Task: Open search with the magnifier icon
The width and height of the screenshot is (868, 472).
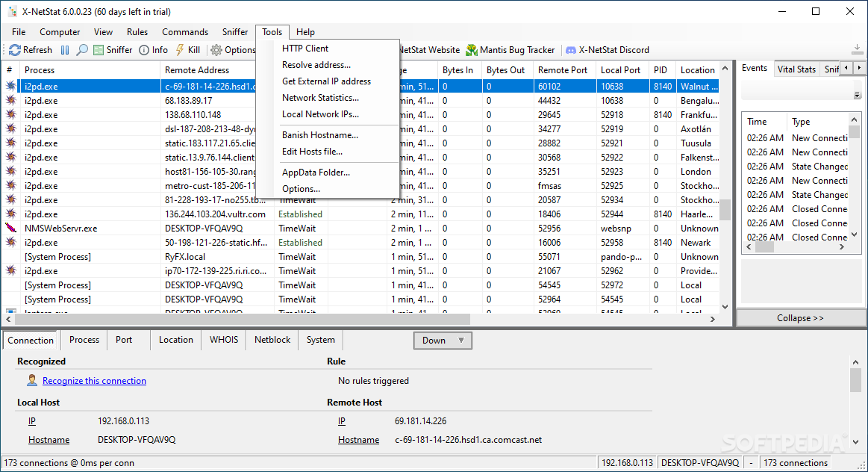Action: pyautogui.click(x=82, y=50)
